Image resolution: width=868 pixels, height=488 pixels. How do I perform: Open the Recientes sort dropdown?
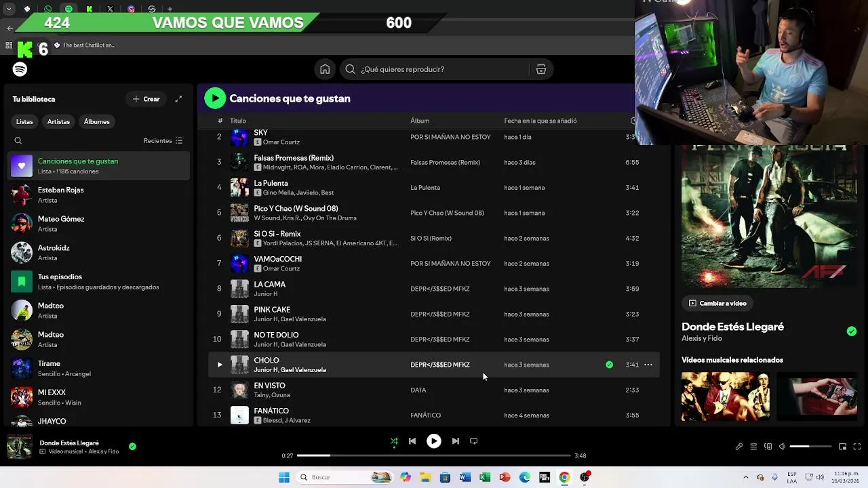[x=163, y=141]
